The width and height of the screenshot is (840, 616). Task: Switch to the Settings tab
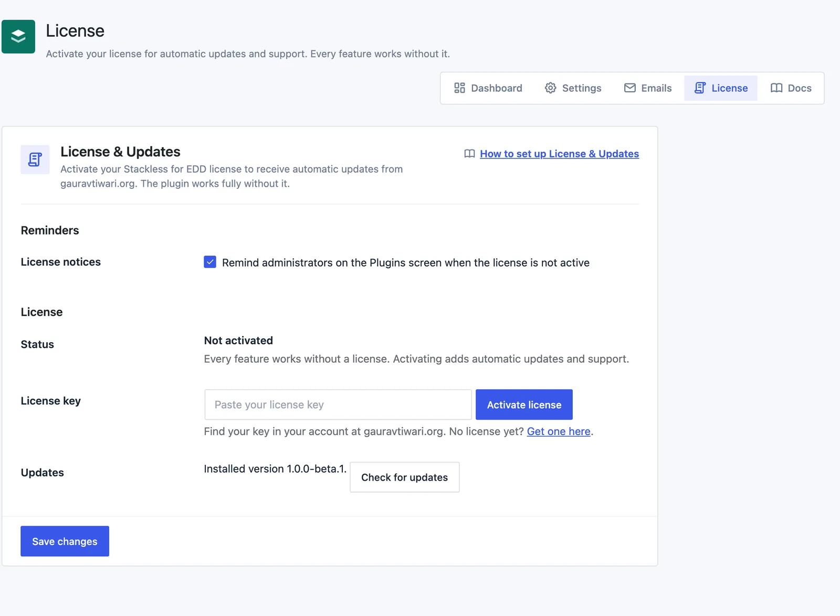(x=573, y=88)
